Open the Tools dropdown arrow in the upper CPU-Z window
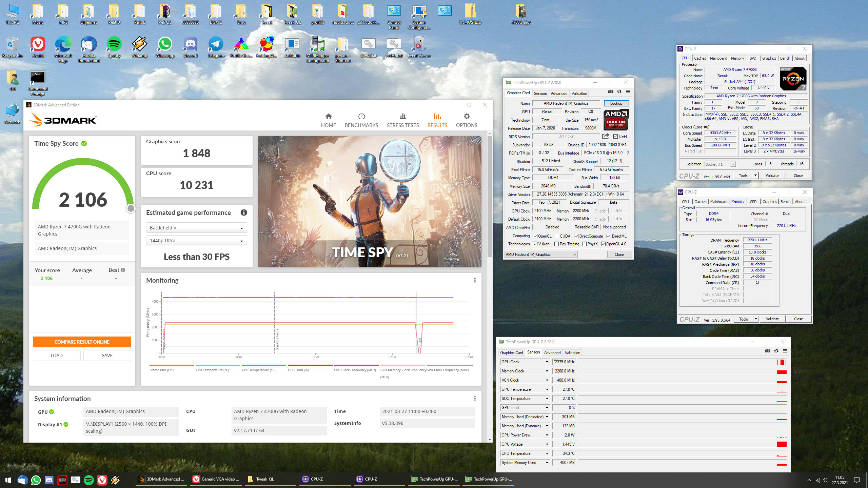 click(x=755, y=176)
